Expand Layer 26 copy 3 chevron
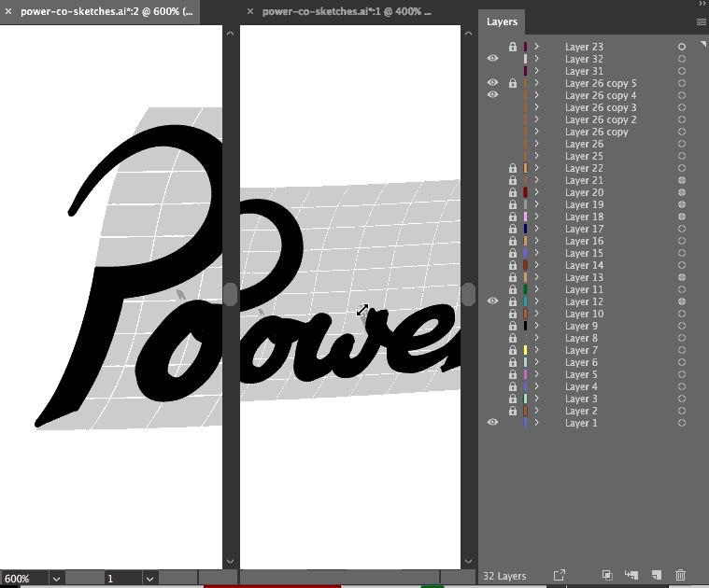Screen dimensions: 709x588 tap(536, 107)
